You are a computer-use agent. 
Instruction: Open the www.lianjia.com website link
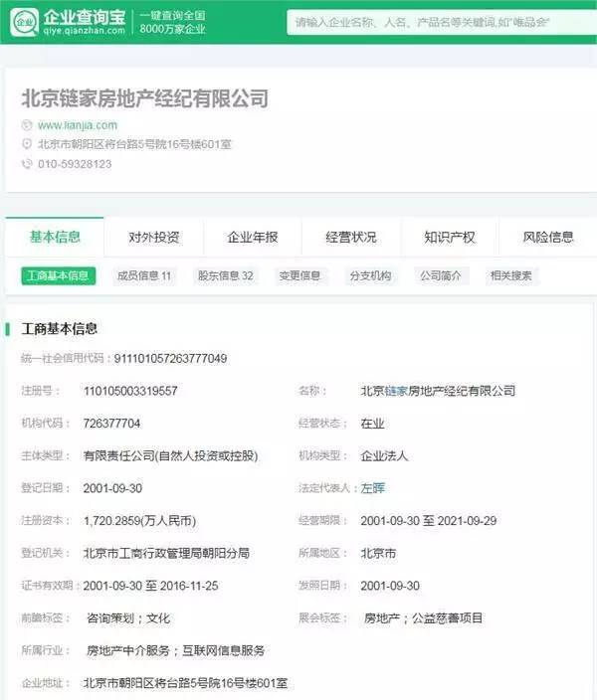[78, 125]
